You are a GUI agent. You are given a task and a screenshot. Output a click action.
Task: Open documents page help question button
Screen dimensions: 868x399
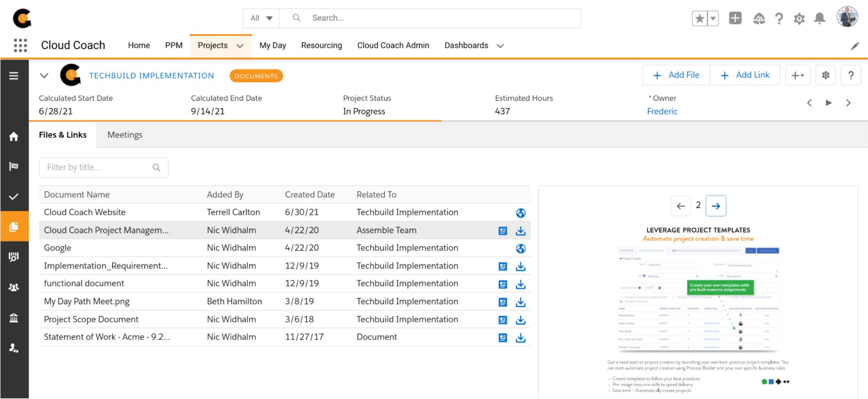click(x=850, y=75)
